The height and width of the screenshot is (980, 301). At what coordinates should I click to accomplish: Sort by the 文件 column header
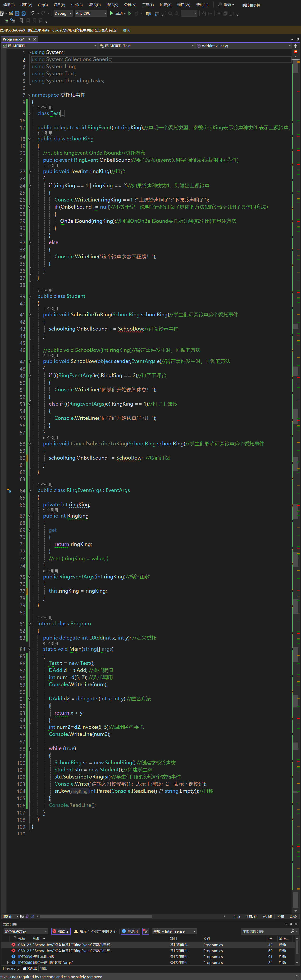[207, 939]
